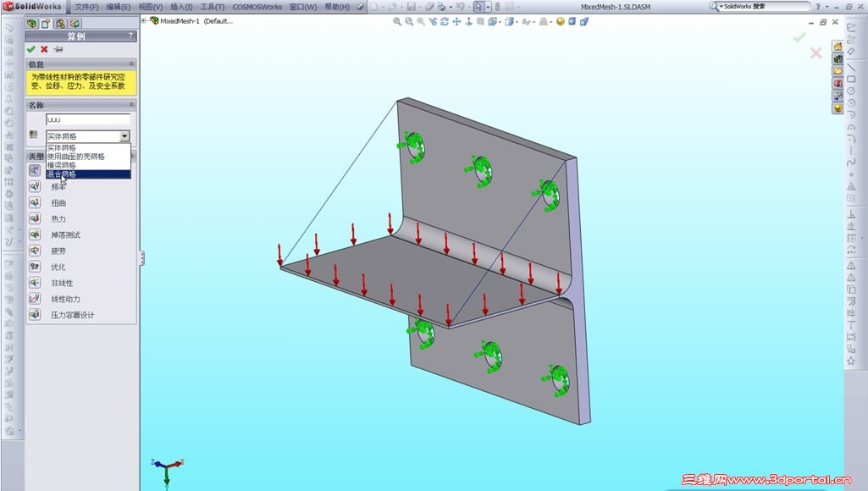The height and width of the screenshot is (491, 868).
Task: Click the yellow Apply Scene sphere icon
Action: coord(561,22)
